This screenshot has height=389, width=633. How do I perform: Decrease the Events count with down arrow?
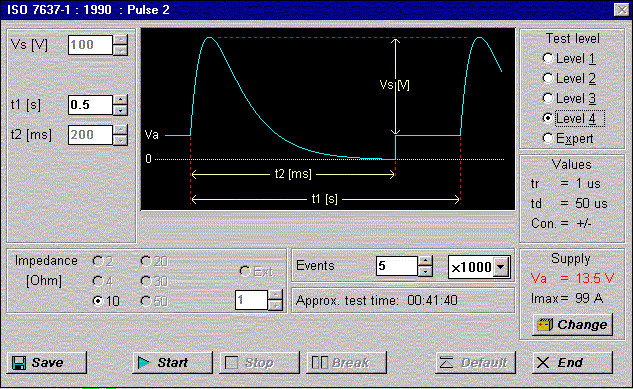425,272
